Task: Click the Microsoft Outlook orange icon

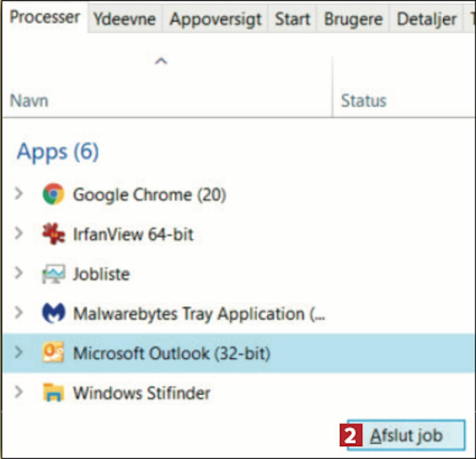Action: click(53, 352)
